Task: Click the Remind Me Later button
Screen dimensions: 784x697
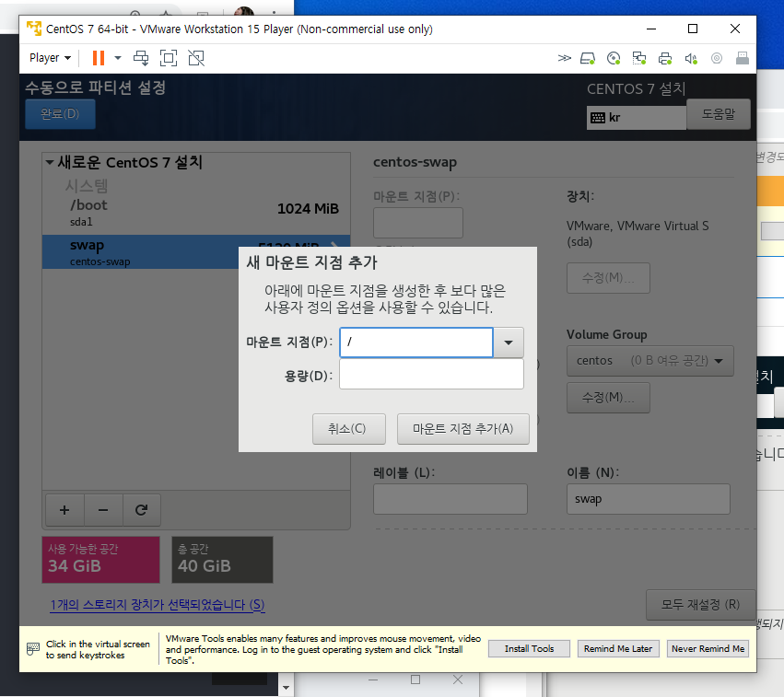Action: [618, 648]
